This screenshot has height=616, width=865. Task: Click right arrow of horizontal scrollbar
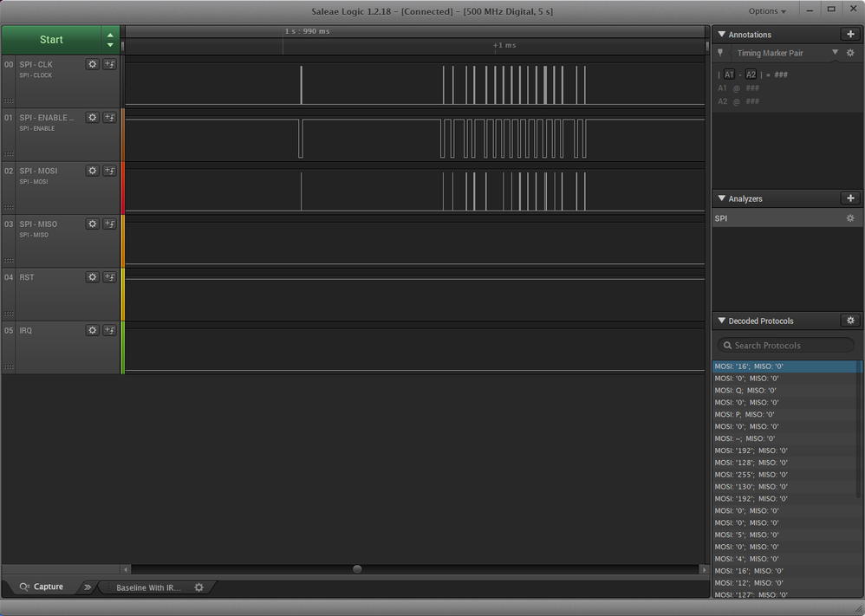pos(704,569)
